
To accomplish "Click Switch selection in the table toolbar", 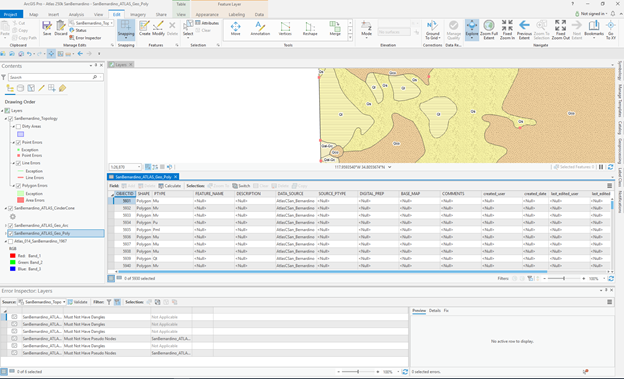I will pyautogui.click(x=241, y=186).
